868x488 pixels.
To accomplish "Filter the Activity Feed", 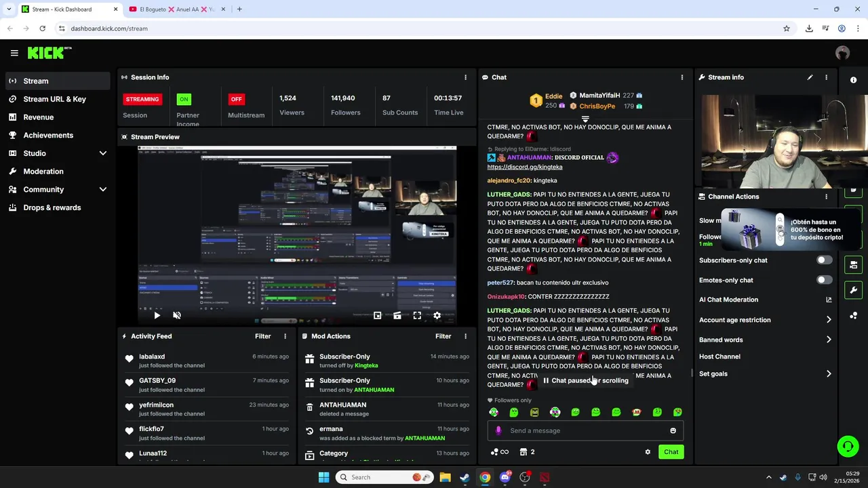I will click(262, 336).
